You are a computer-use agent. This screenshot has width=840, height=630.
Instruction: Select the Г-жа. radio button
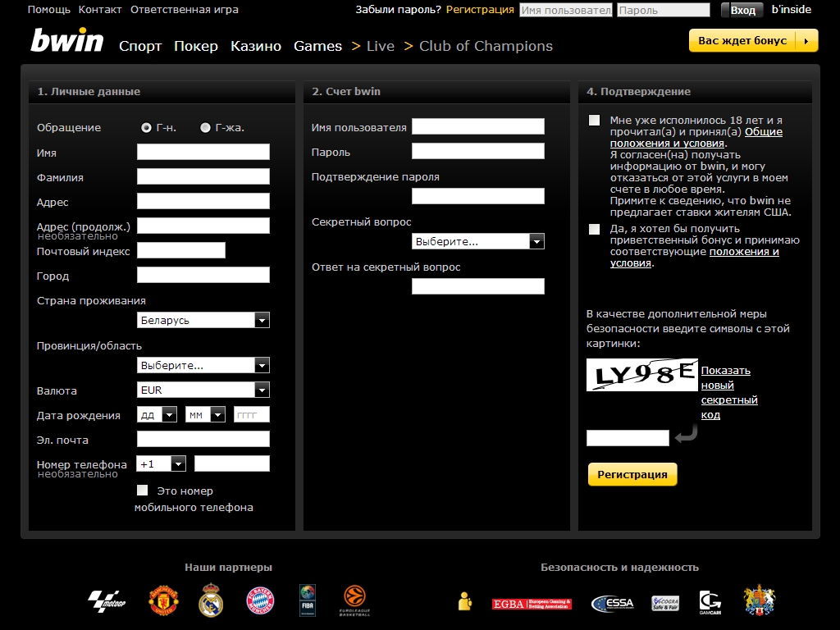point(205,127)
